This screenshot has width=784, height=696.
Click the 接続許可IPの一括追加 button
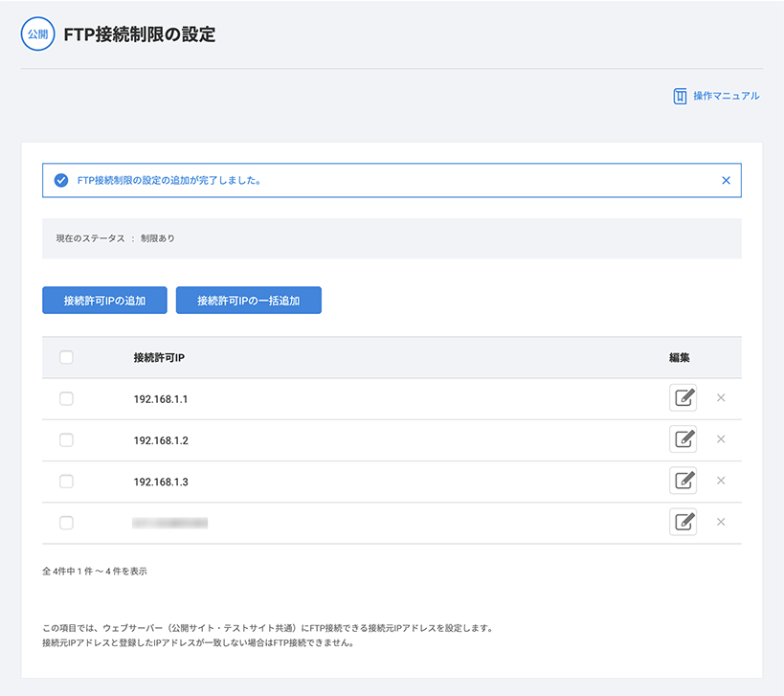248,301
